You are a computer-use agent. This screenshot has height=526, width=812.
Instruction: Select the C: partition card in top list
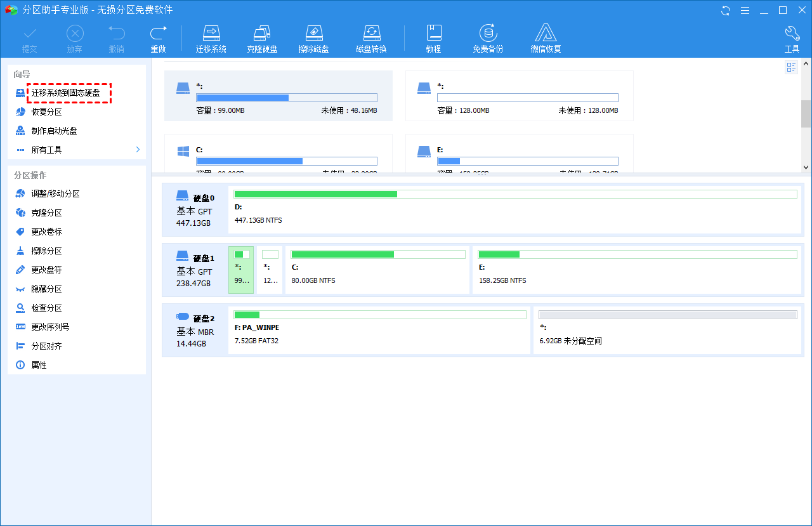coord(278,153)
